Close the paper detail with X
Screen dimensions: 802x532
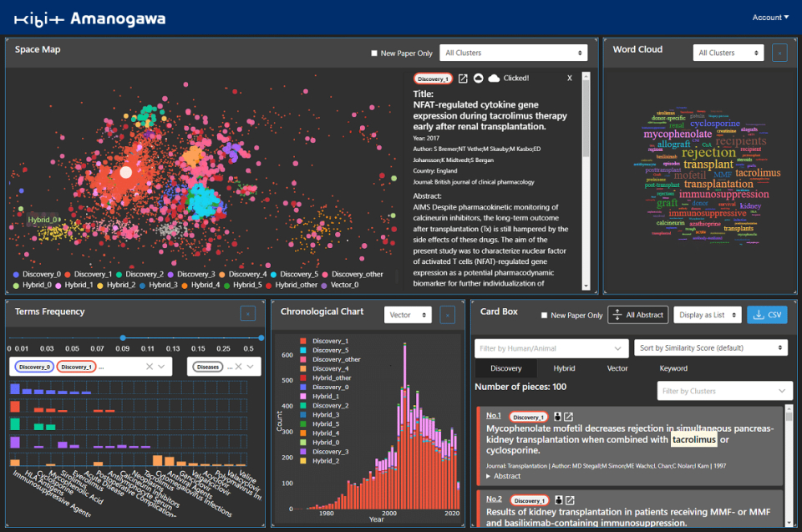[x=570, y=79]
